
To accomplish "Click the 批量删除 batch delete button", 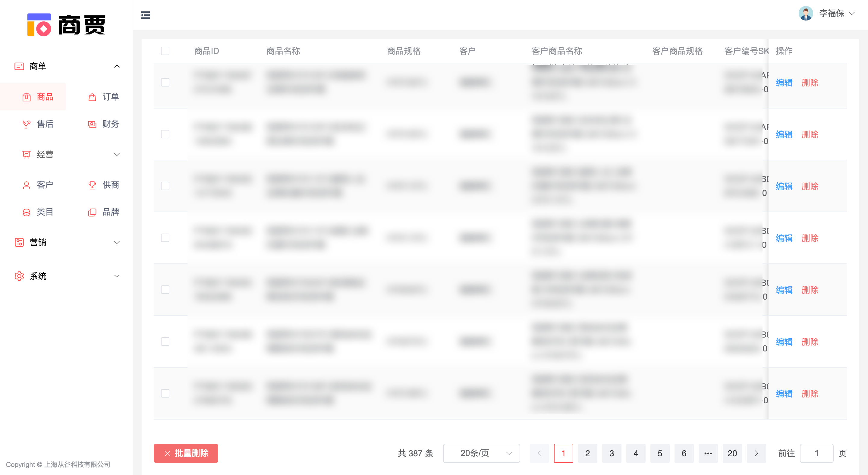I will click(x=186, y=453).
